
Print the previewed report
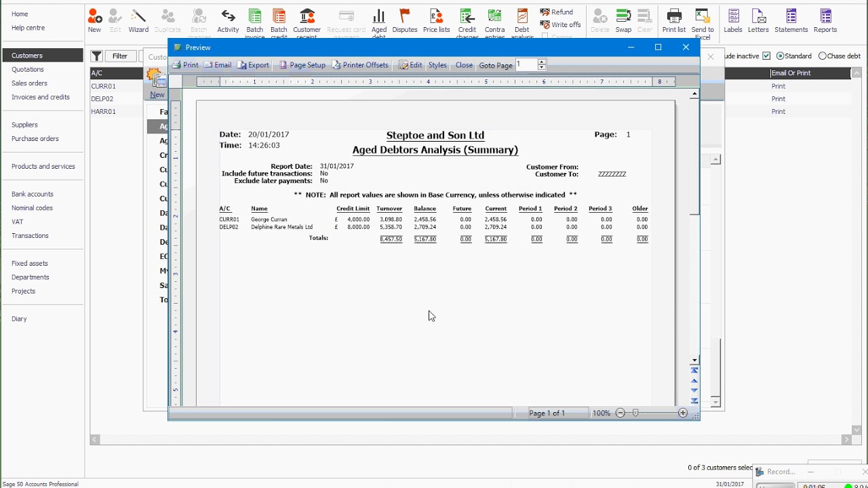pyautogui.click(x=185, y=65)
